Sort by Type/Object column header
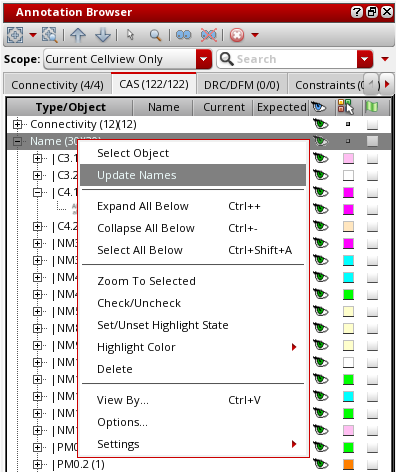The width and height of the screenshot is (396, 472). pos(70,107)
